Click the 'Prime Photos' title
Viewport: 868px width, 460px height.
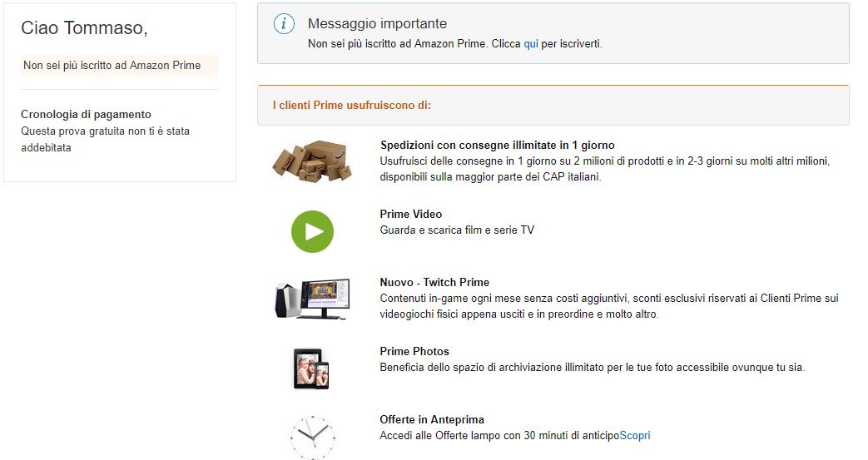(x=414, y=351)
